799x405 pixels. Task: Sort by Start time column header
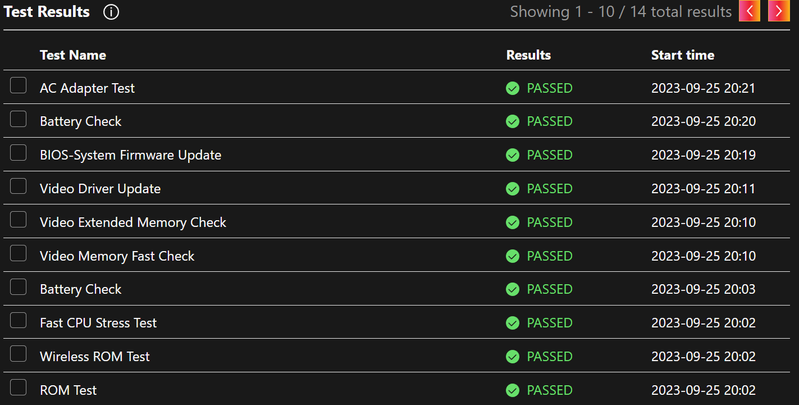click(683, 55)
